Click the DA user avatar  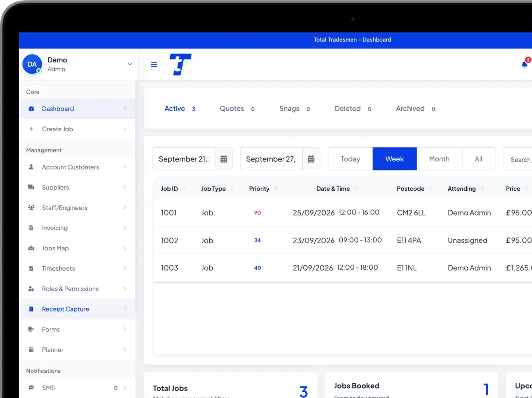(x=32, y=64)
